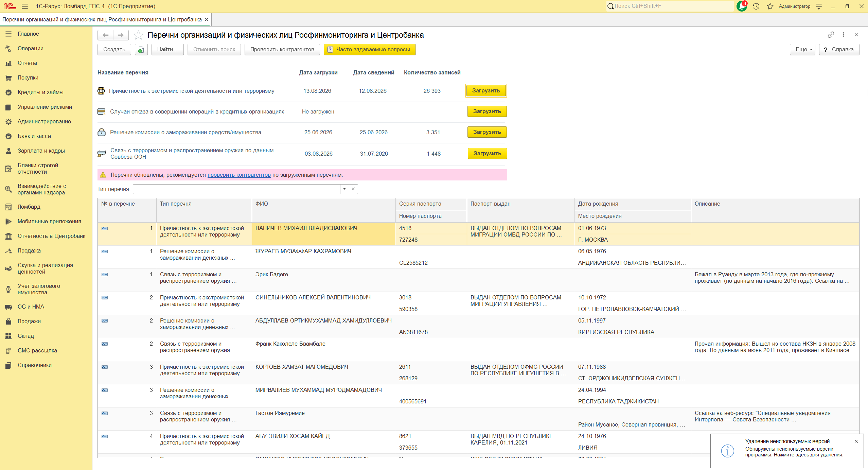Click the проверить контрагентов link
The image size is (868, 470).
point(239,175)
